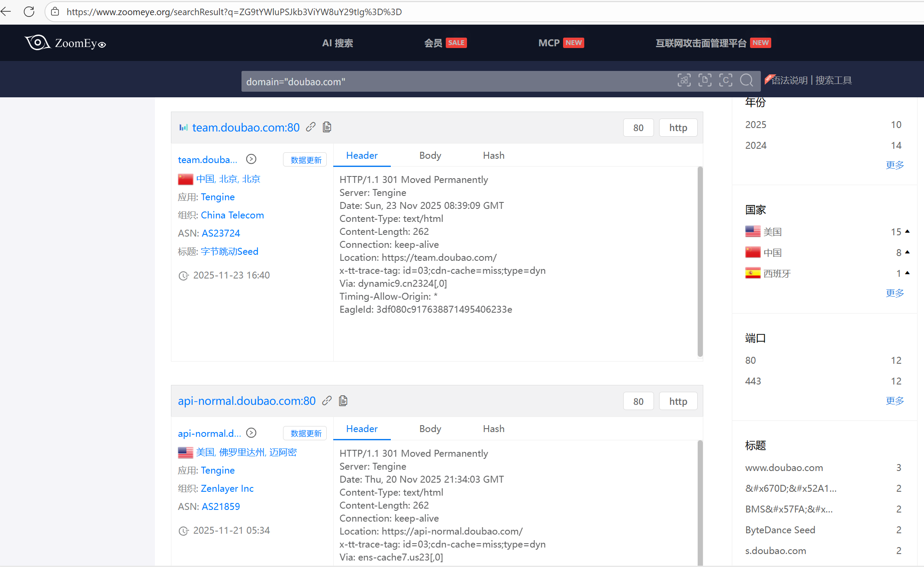
Task: Click the C-scan icon in search bar
Action: tap(725, 80)
